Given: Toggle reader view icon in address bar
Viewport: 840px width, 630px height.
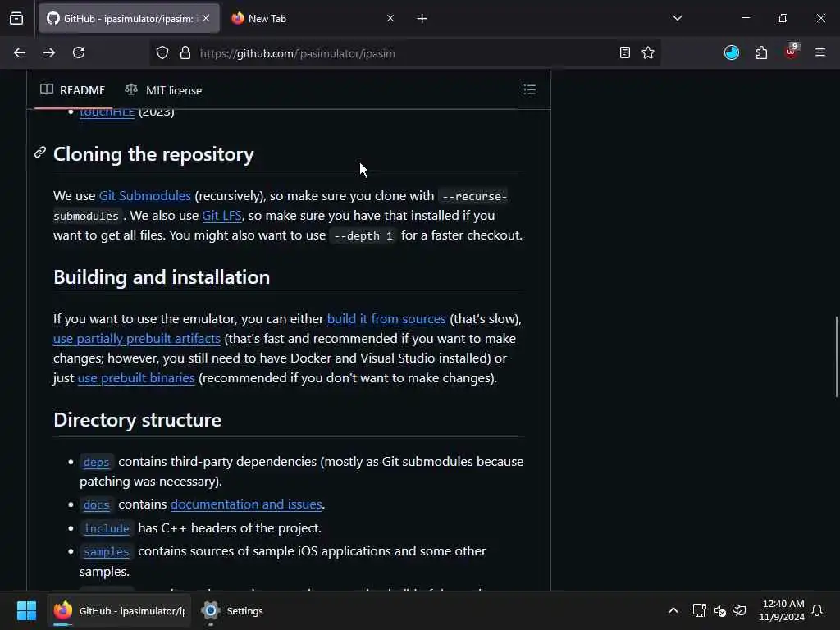Looking at the screenshot, I should 624,53.
